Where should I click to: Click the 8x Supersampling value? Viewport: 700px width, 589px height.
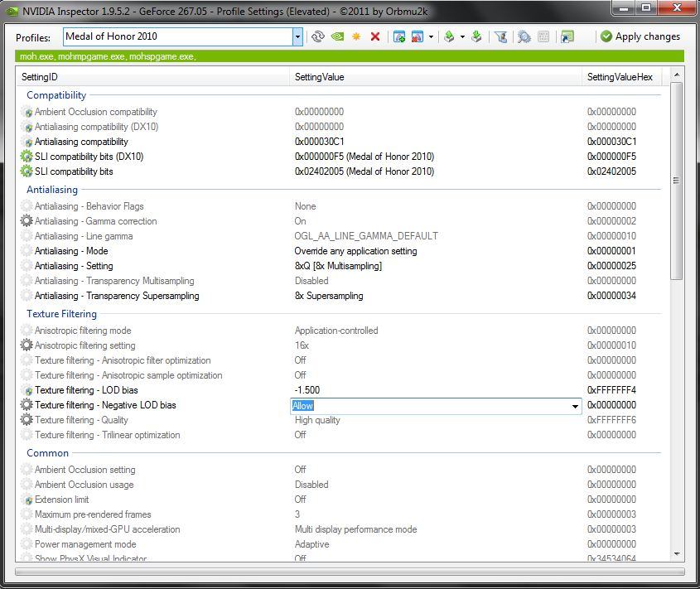pos(329,296)
